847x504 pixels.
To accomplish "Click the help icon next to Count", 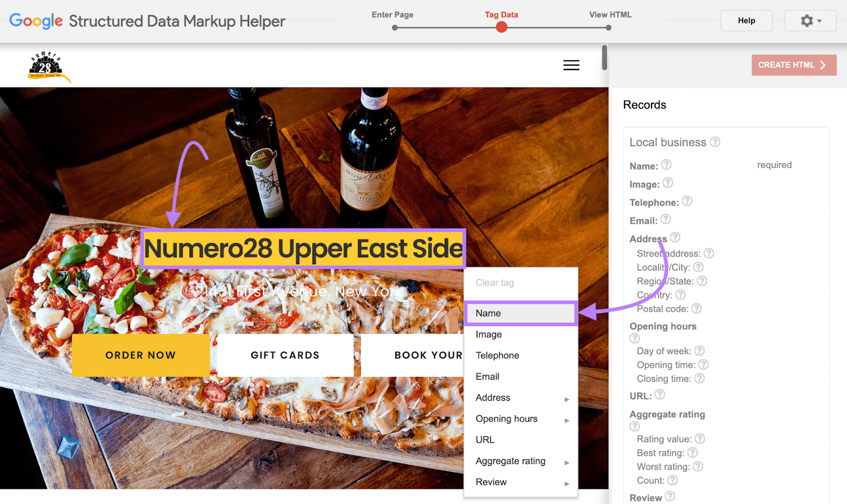I will [x=672, y=480].
